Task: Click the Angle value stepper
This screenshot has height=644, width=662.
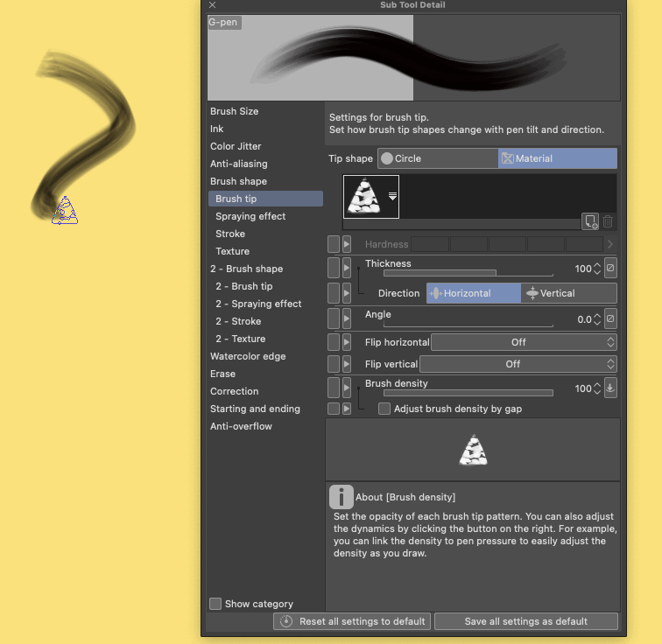Action: point(597,319)
